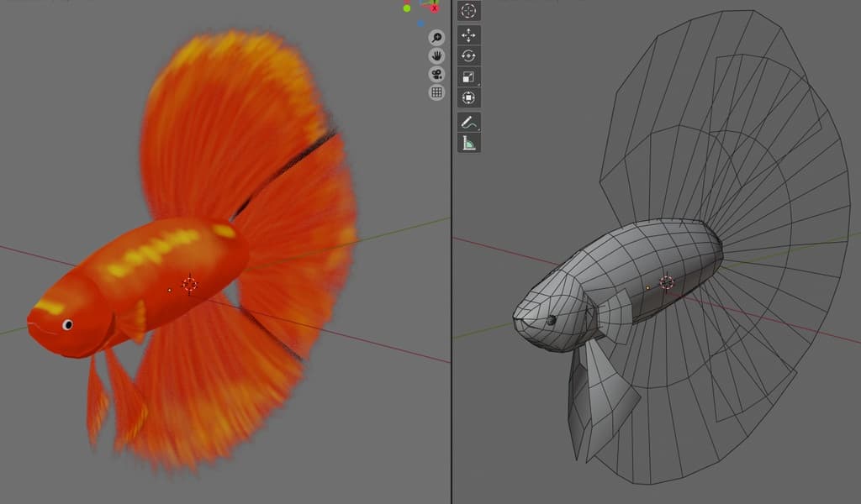Click the 3D cursor in the textured viewport
Viewport: 861px width, 504px height.
tap(189, 284)
